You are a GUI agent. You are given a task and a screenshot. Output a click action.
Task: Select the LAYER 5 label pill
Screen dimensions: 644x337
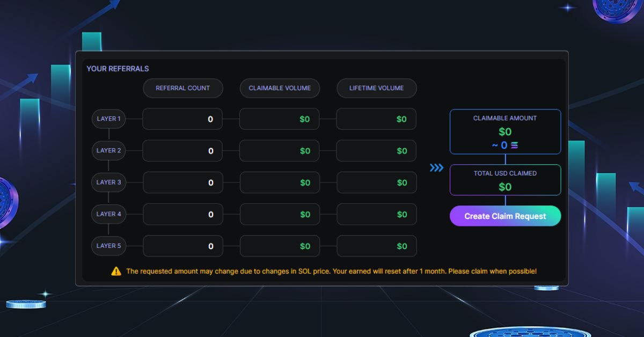coord(108,246)
